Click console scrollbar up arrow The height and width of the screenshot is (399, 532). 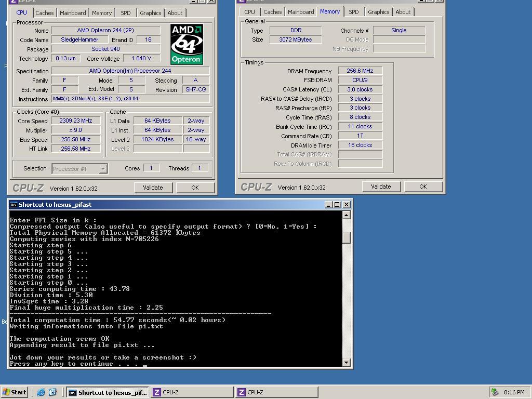[x=347, y=215]
